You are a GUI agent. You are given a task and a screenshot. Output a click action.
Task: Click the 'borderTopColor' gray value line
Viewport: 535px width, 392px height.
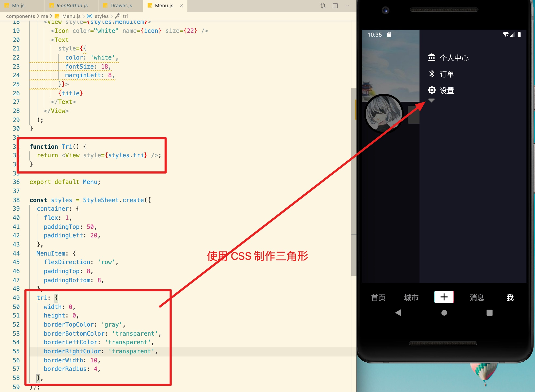[84, 325]
